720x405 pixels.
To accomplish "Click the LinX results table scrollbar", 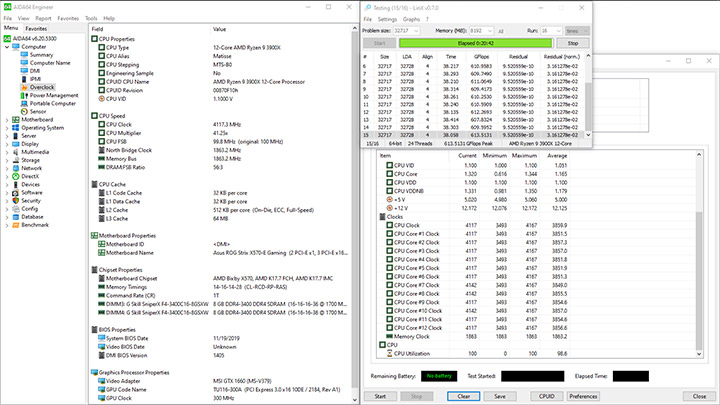I will pos(588,96).
